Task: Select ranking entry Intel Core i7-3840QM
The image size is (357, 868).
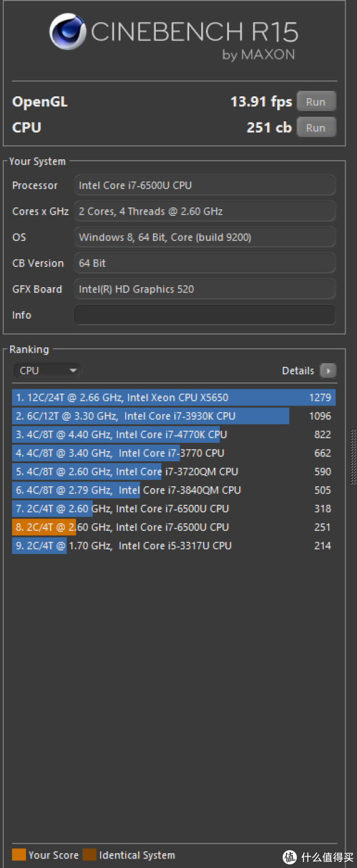Action: pyautogui.click(x=174, y=490)
